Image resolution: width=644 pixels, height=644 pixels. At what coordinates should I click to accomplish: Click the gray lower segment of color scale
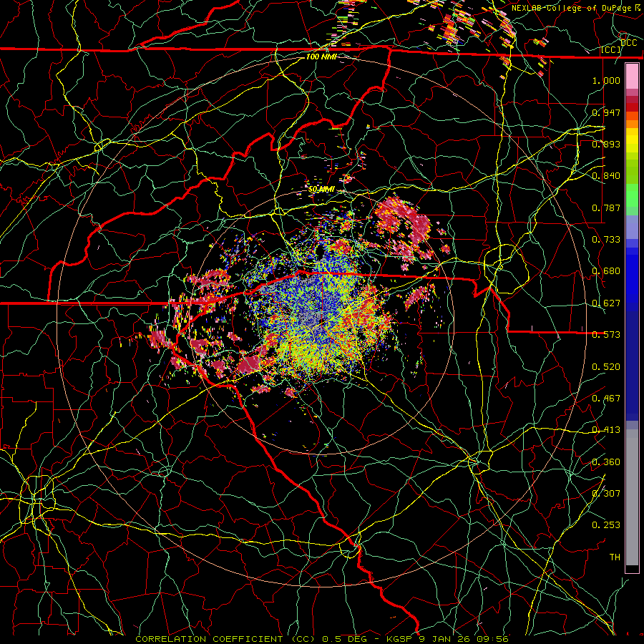[632, 497]
